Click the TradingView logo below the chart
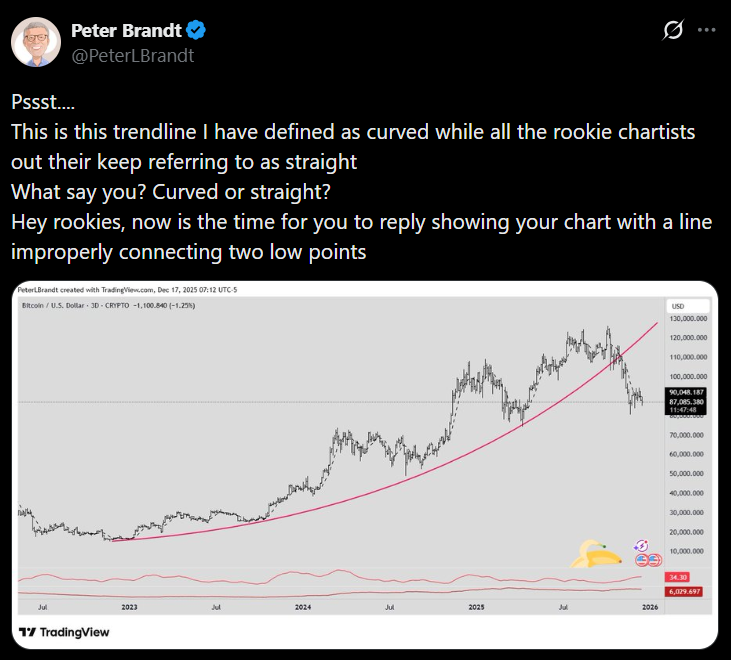The height and width of the screenshot is (660, 731). point(64,632)
